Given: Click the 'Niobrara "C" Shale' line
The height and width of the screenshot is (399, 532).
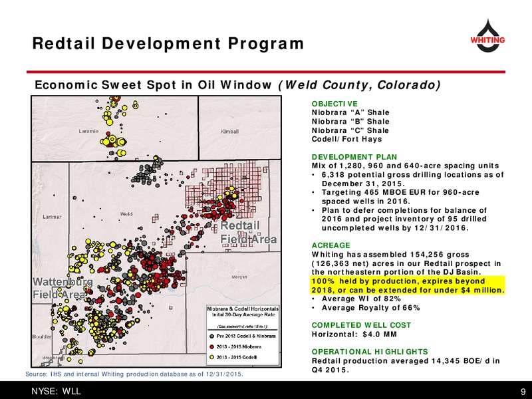Looking at the screenshot, I should click(350, 130).
